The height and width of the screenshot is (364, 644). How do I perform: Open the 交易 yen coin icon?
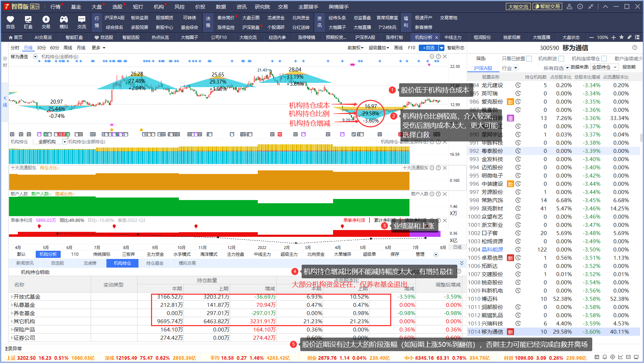(x=46, y=22)
